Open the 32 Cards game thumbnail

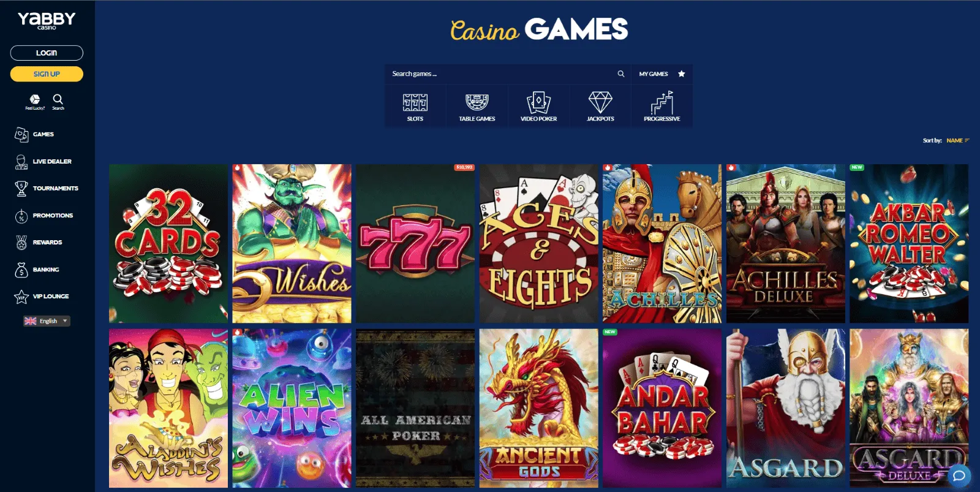[x=168, y=243]
